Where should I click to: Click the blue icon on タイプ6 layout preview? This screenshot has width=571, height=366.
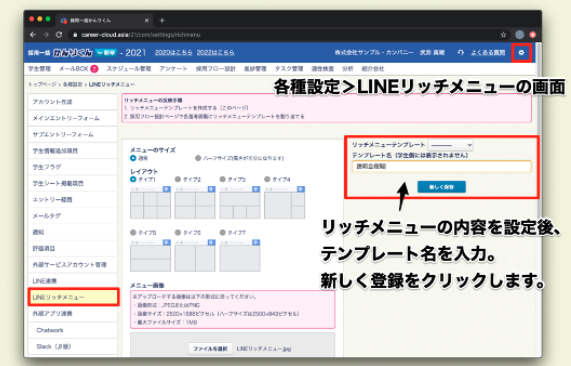pos(211,242)
